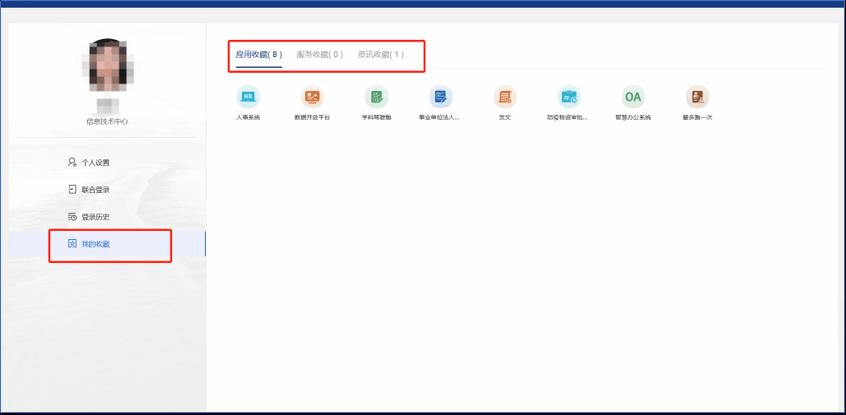
Task: Select 我的收藏 in the sidebar
Action: tap(96, 244)
